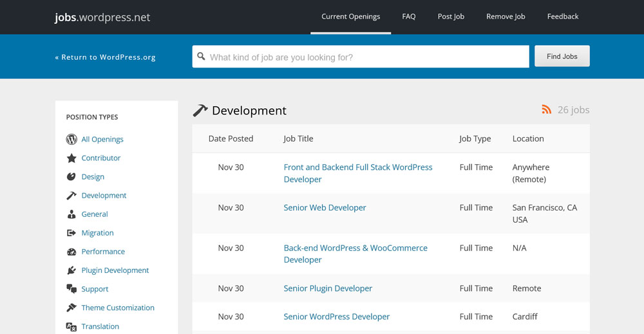Click the star icon next to Contributor
644x334 pixels.
[71, 158]
